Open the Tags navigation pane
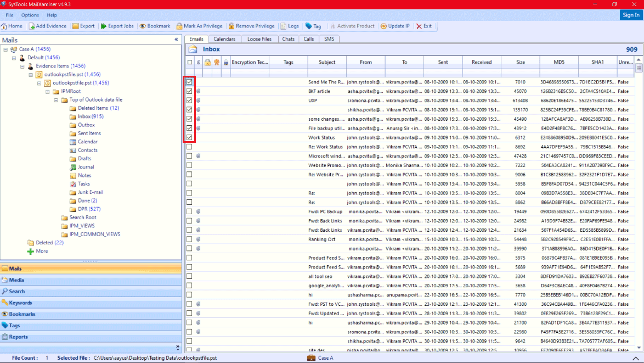Image resolution: width=644 pixels, height=363 pixels. click(91, 326)
